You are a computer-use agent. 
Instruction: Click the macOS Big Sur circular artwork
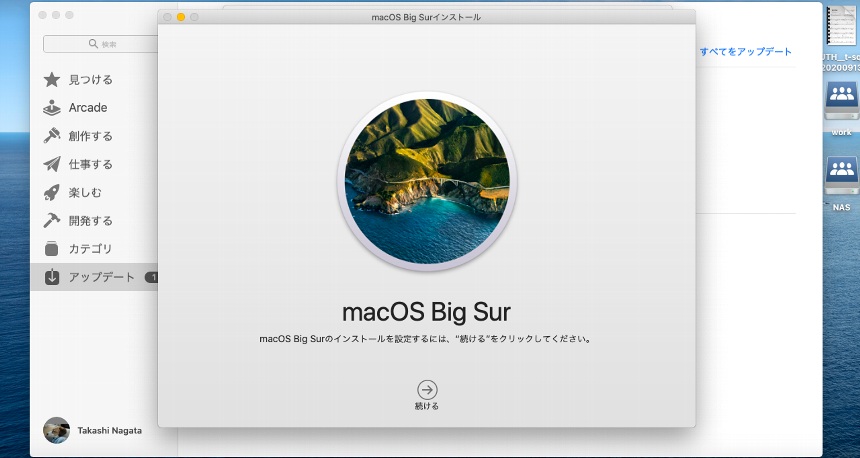tap(427, 181)
